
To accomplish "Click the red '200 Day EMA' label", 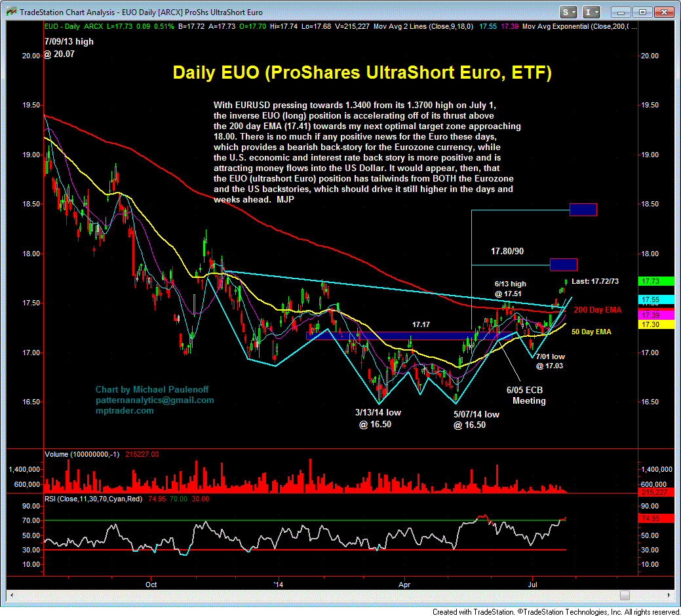I will 597,310.
